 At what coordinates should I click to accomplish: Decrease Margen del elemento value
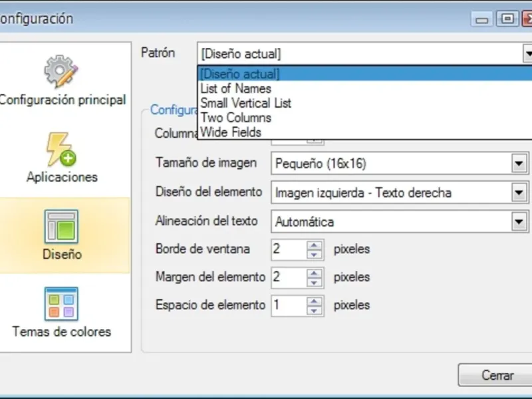click(314, 282)
